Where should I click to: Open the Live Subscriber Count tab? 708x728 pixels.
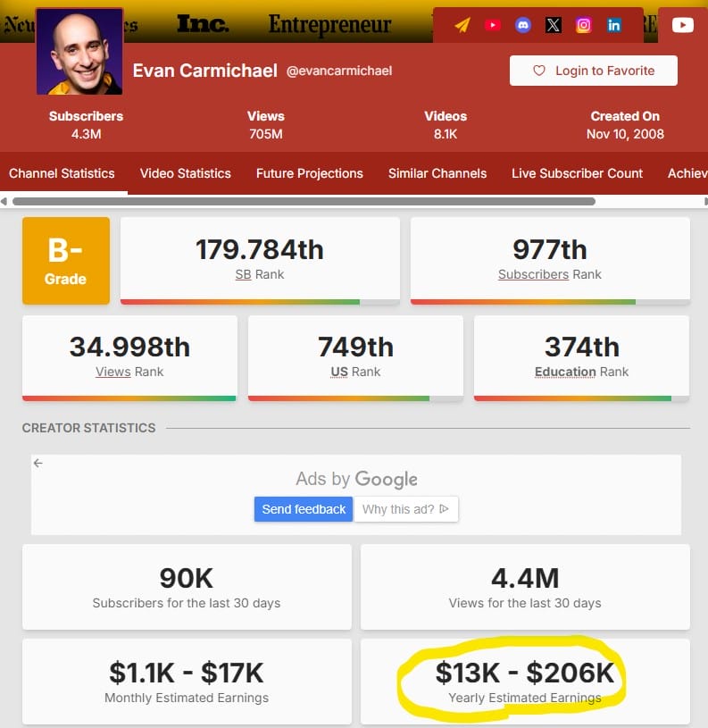(577, 173)
